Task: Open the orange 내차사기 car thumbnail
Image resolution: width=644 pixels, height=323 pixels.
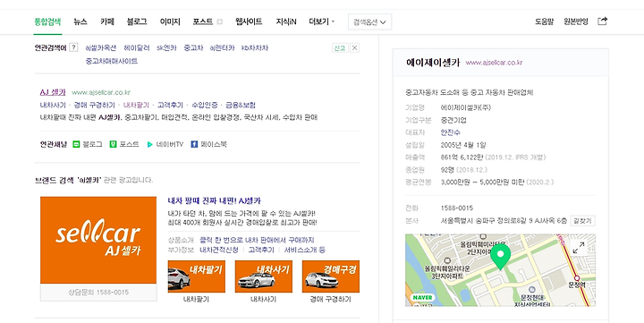Action: click(x=264, y=276)
